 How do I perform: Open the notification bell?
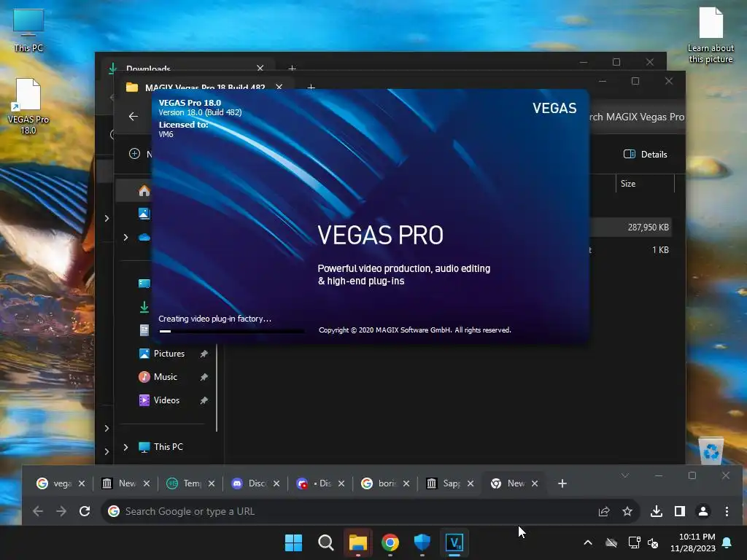click(x=727, y=542)
